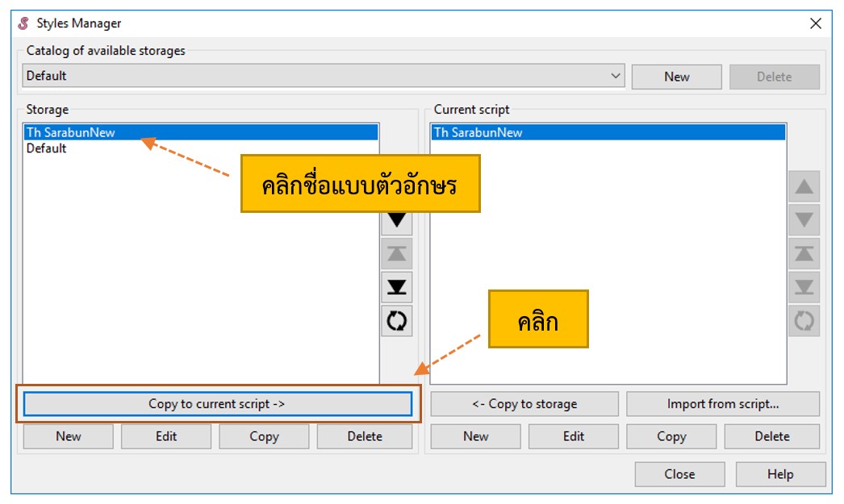Move current script style to top
This screenshot has height=504, width=844.
(x=804, y=253)
